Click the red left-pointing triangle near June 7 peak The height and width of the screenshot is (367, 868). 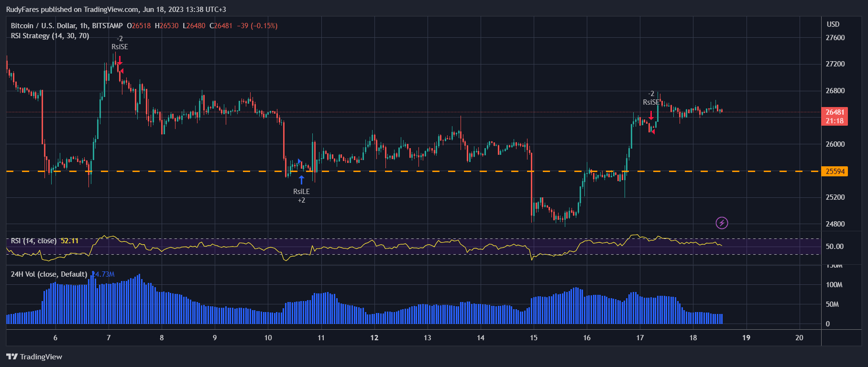point(122,71)
